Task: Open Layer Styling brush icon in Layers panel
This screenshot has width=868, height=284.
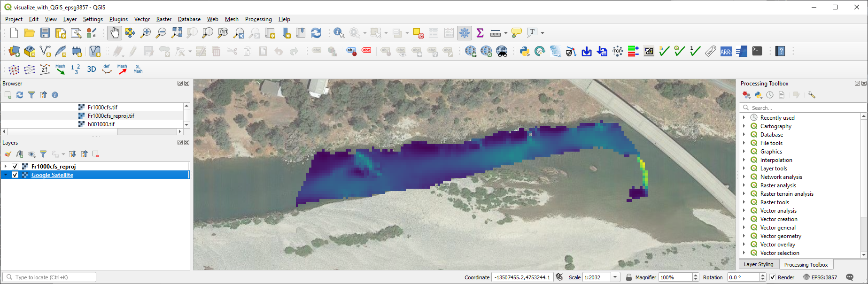Action: pyautogui.click(x=8, y=154)
